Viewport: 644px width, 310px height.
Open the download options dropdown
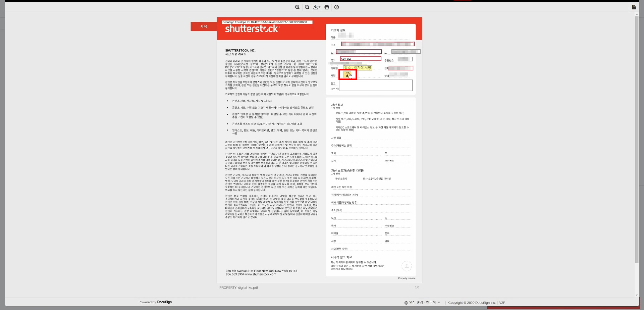coord(317,7)
